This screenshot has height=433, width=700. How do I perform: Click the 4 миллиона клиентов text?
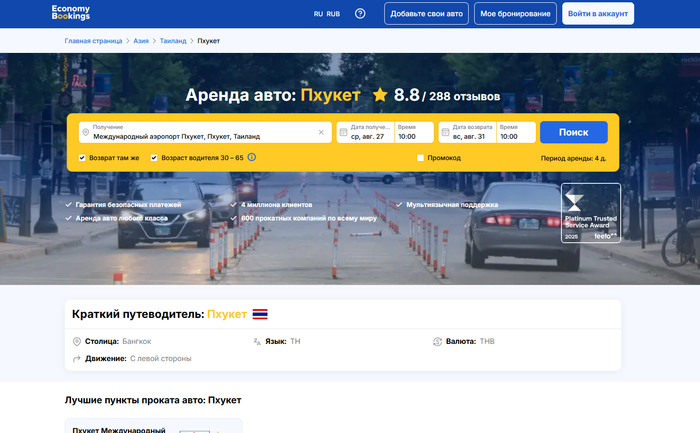(276, 204)
